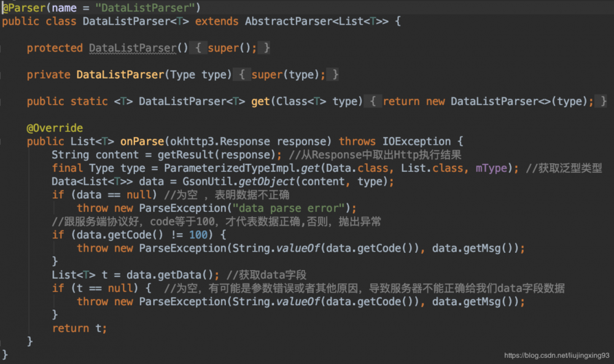The image size is (614, 364).
Task: Click the "return t;" statement
Action: coord(79,328)
